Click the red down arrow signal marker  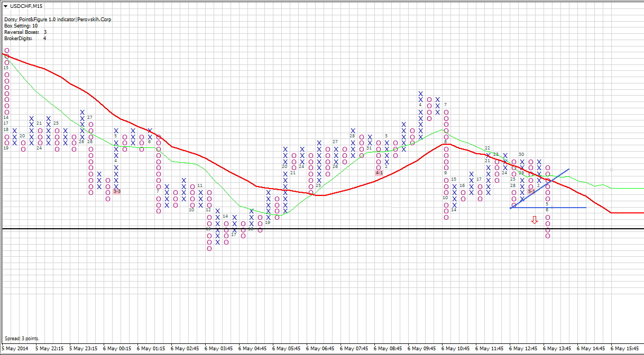point(535,220)
